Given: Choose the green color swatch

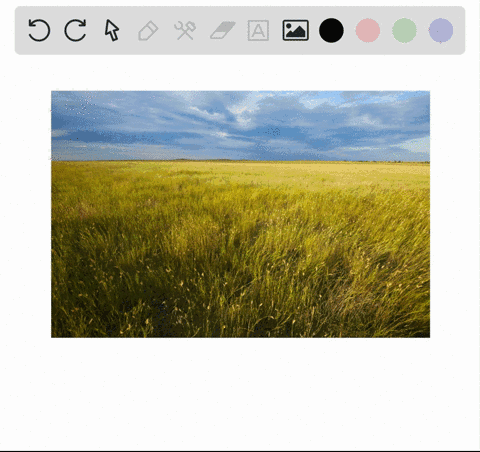Looking at the screenshot, I should click(x=404, y=31).
